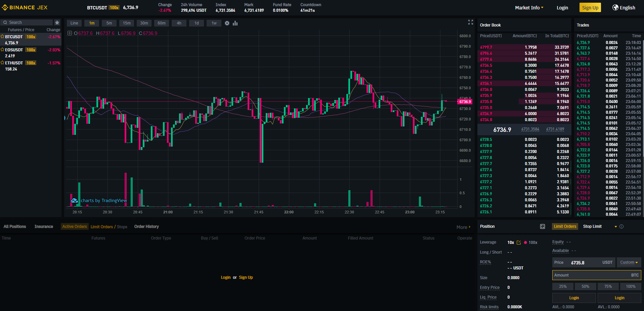Open the Order History tab

click(146, 226)
